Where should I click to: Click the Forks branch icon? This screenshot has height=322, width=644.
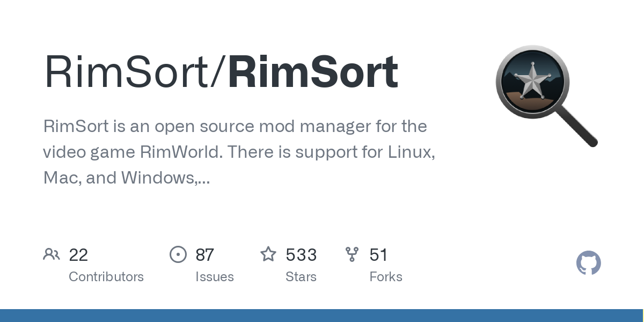pos(352,254)
